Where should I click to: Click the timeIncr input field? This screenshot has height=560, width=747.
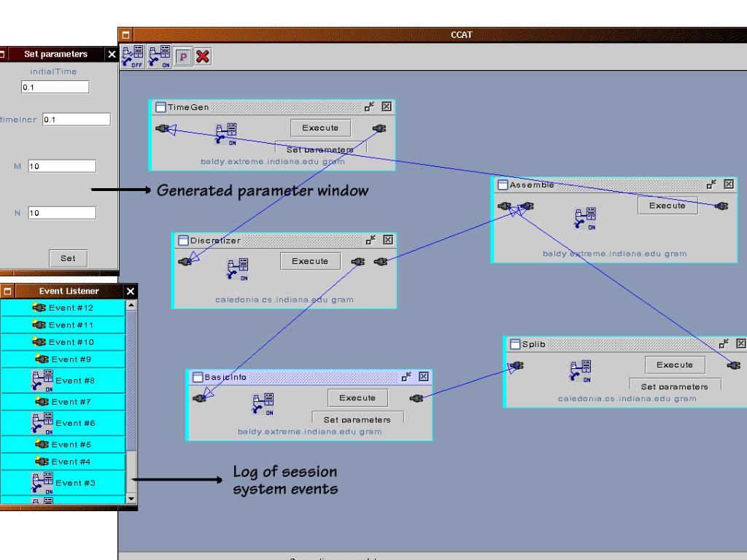pos(77,120)
